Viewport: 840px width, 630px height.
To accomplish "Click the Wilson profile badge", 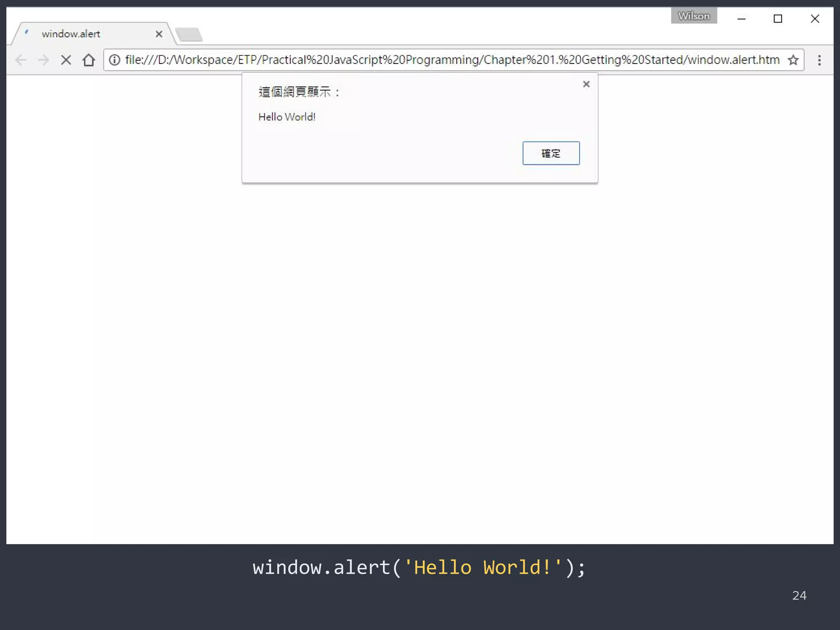I will (694, 16).
